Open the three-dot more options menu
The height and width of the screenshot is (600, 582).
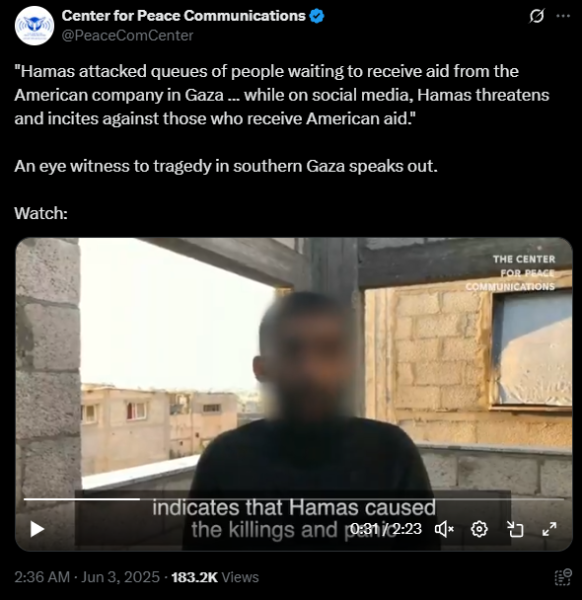click(x=563, y=16)
